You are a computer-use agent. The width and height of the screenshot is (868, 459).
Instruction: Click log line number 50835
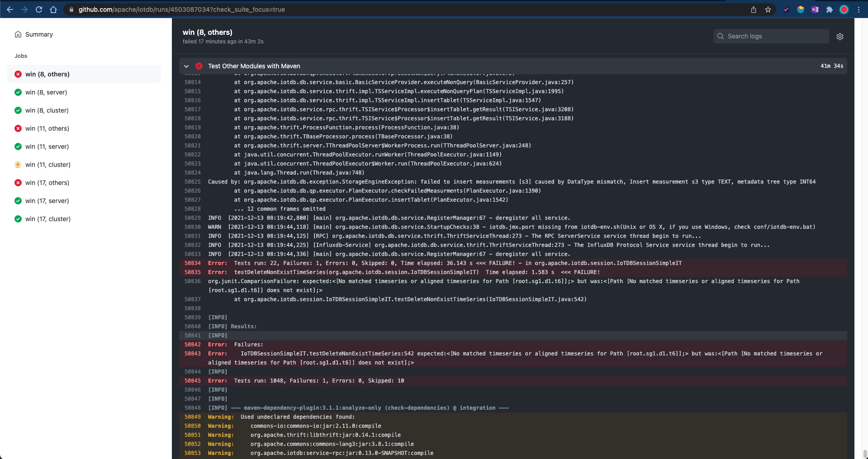click(192, 272)
